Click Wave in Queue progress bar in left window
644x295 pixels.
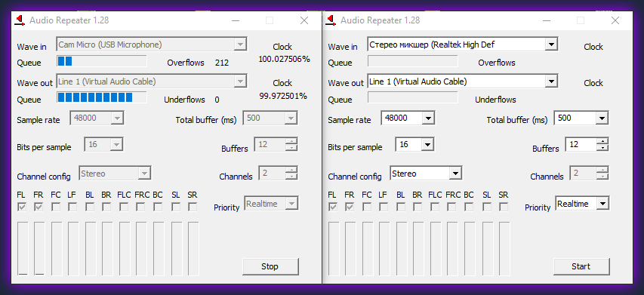click(x=101, y=61)
